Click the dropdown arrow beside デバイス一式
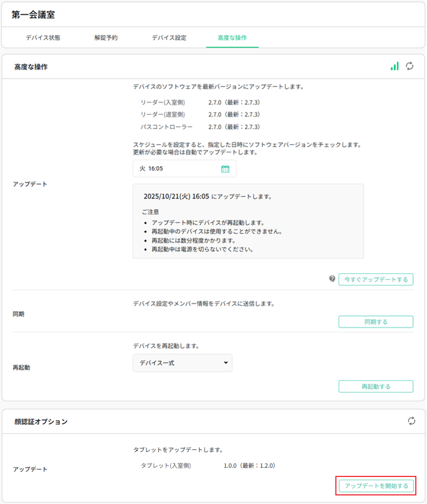 coord(226,362)
